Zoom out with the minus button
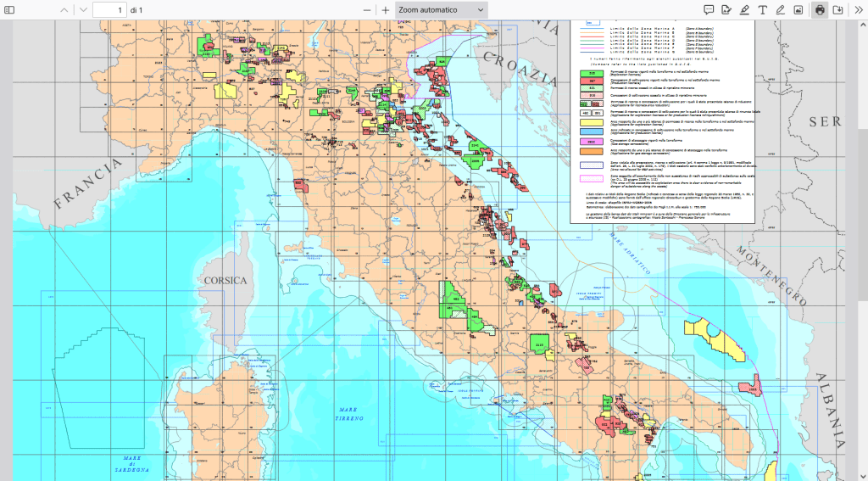 [x=367, y=10]
